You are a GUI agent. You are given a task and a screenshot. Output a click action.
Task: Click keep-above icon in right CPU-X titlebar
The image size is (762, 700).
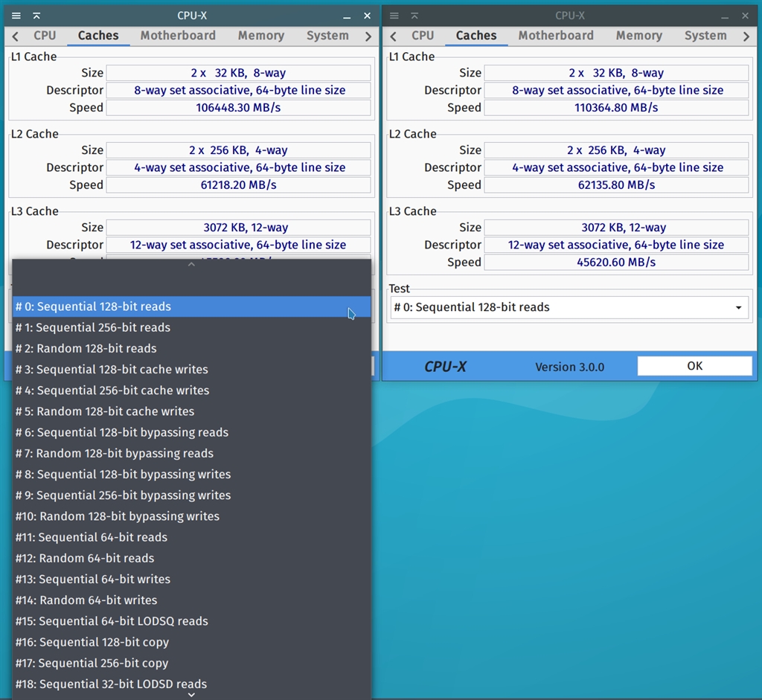pos(414,16)
